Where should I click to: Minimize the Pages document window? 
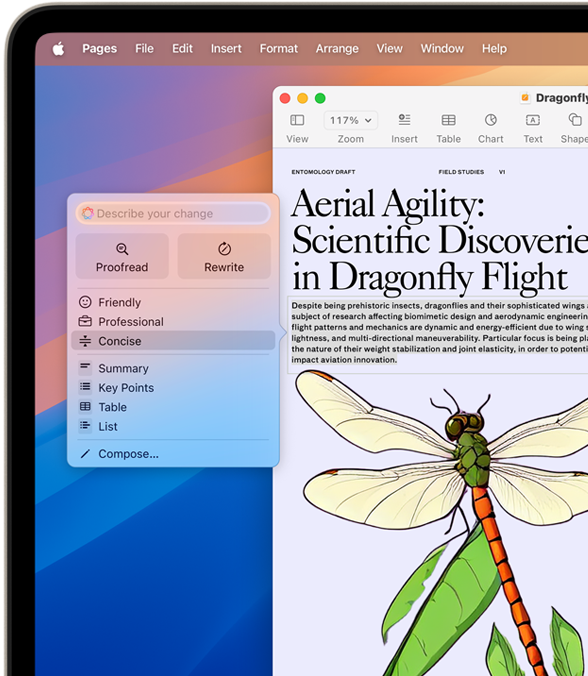click(x=303, y=98)
